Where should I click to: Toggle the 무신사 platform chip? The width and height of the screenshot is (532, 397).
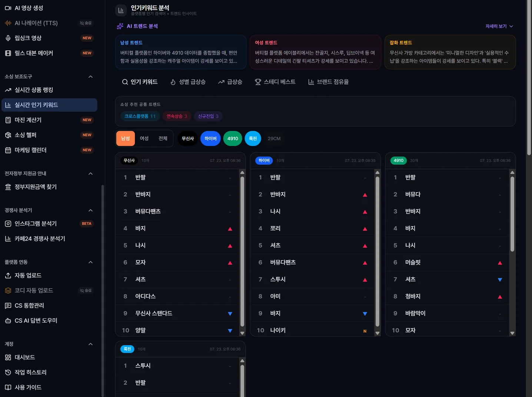coord(188,139)
